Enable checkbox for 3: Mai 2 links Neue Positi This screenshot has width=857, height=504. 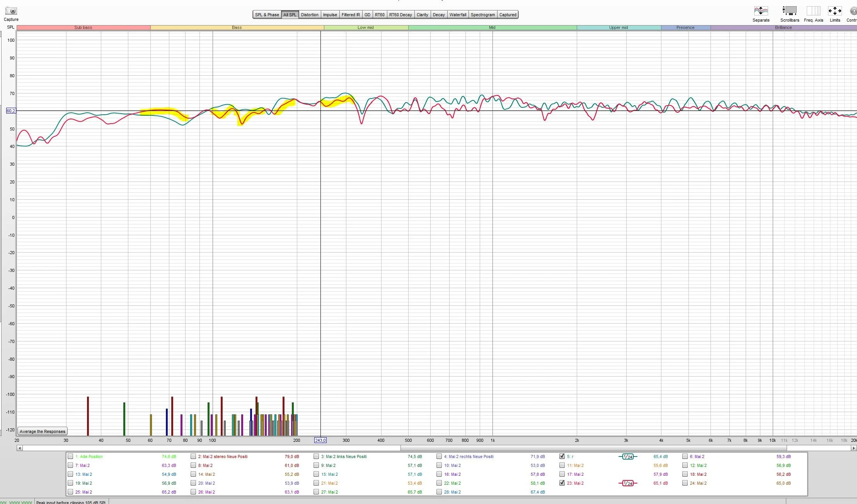coord(316,456)
